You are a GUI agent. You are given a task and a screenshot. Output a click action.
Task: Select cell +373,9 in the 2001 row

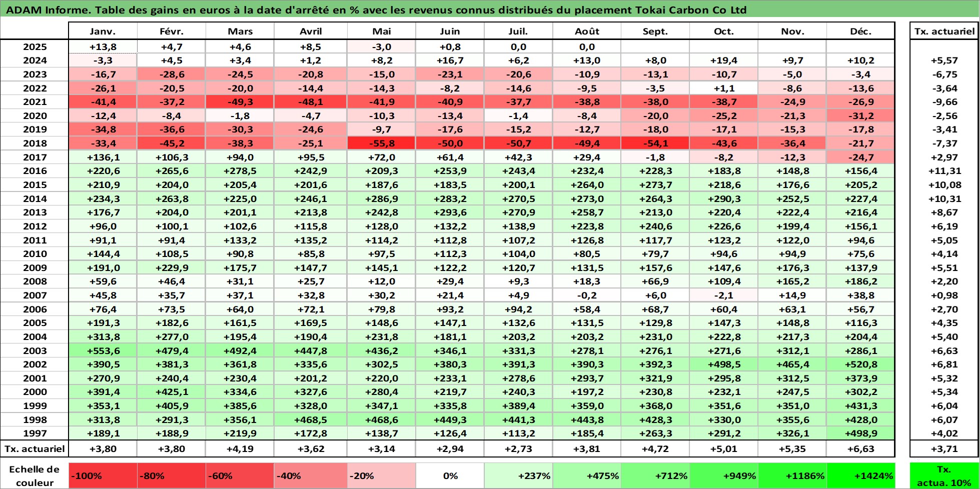pyautogui.click(x=860, y=378)
